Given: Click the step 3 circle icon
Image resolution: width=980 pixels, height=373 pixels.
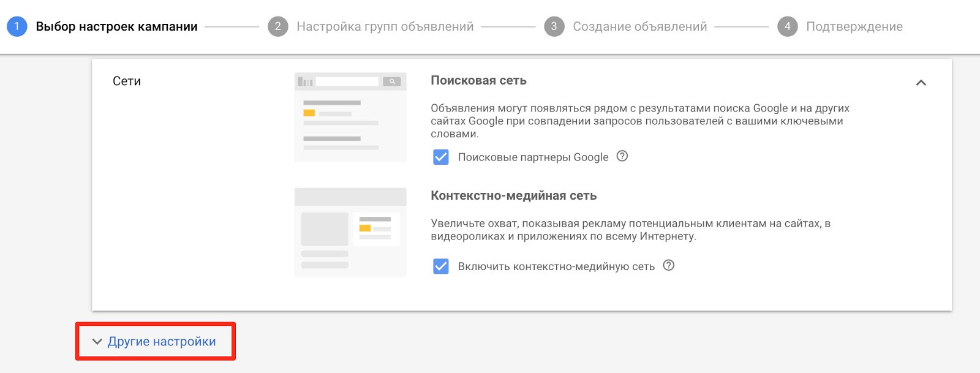Looking at the screenshot, I should coord(554,26).
